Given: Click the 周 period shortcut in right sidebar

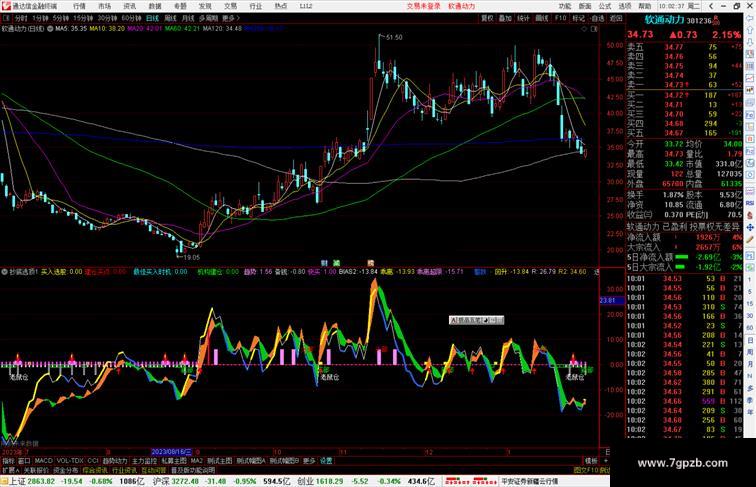Looking at the screenshot, I should click(x=750, y=352).
